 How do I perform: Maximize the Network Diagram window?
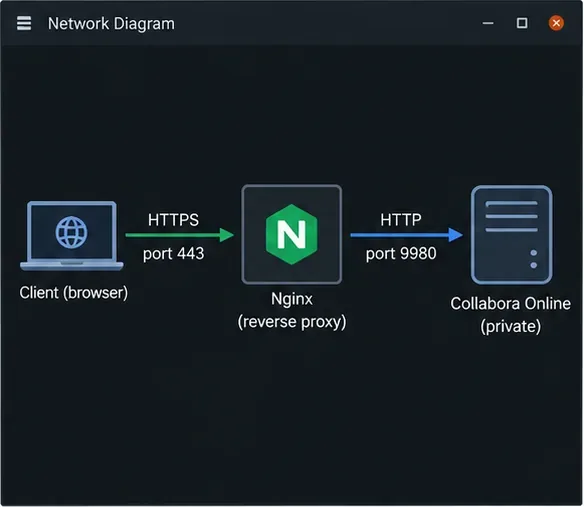(522, 23)
